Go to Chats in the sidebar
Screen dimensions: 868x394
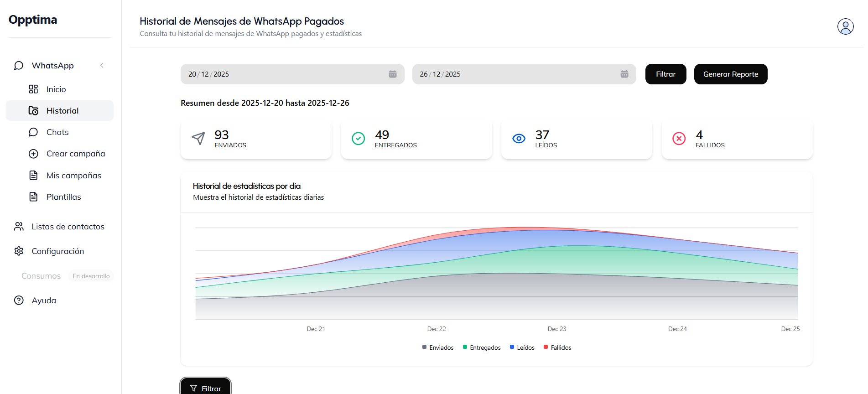pyautogui.click(x=57, y=132)
